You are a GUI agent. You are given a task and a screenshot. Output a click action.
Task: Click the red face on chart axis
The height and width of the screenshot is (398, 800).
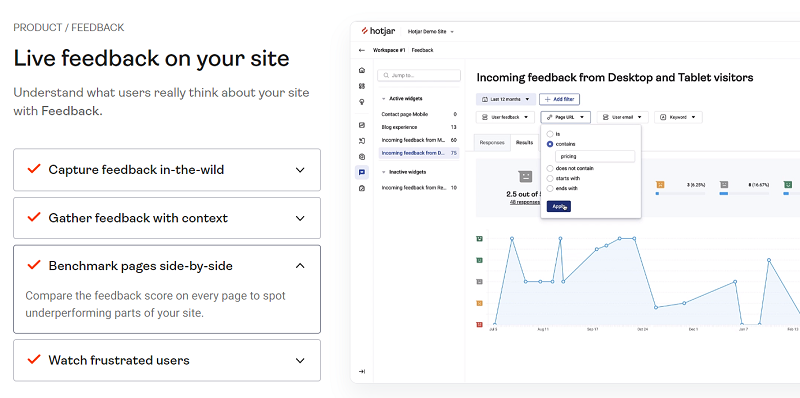pyautogui.click(x=479, y=325)
